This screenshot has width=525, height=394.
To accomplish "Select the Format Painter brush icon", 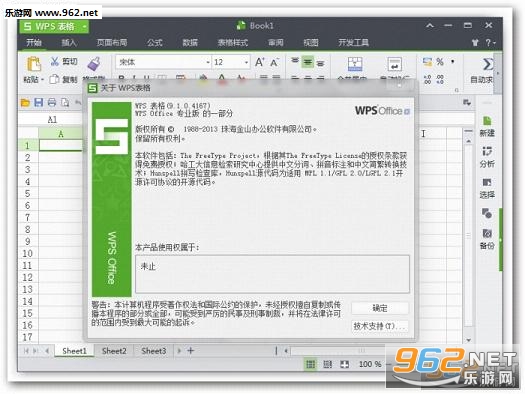I will 94,64.
